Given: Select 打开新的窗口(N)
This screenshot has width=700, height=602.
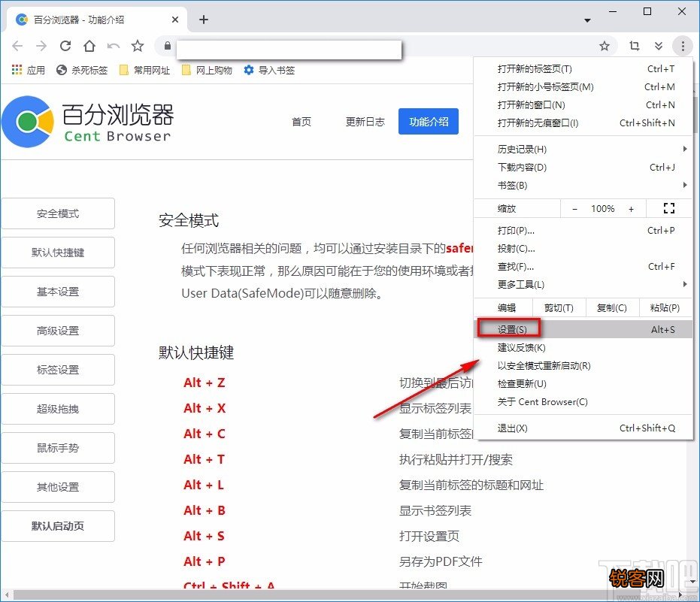Looking at the screenshot, I should click(583, 105).
